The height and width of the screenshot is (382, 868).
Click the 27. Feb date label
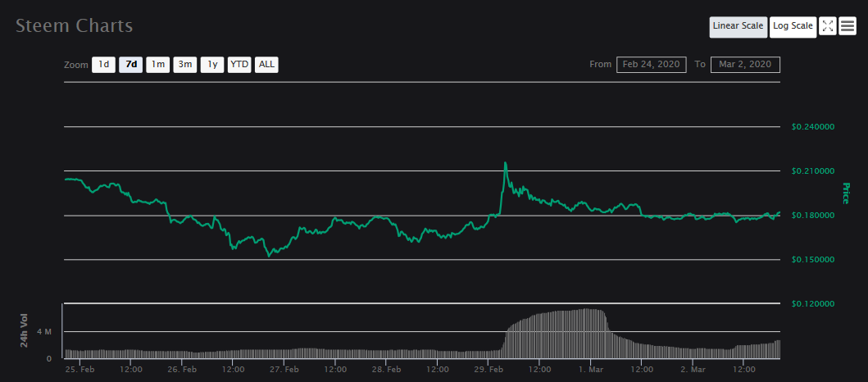(284, 369)
